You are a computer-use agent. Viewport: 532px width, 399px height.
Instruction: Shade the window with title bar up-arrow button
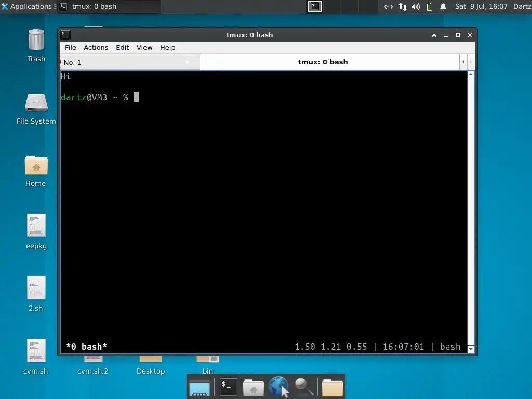pos(434,35)
